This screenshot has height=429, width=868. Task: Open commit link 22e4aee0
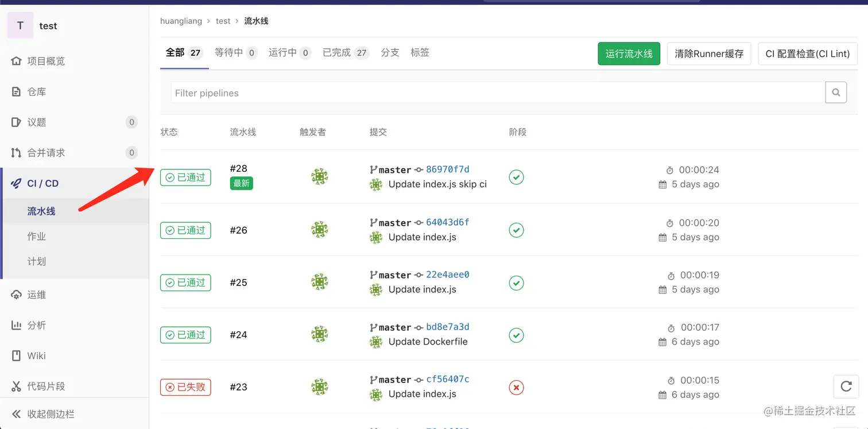tap(447, 275)
